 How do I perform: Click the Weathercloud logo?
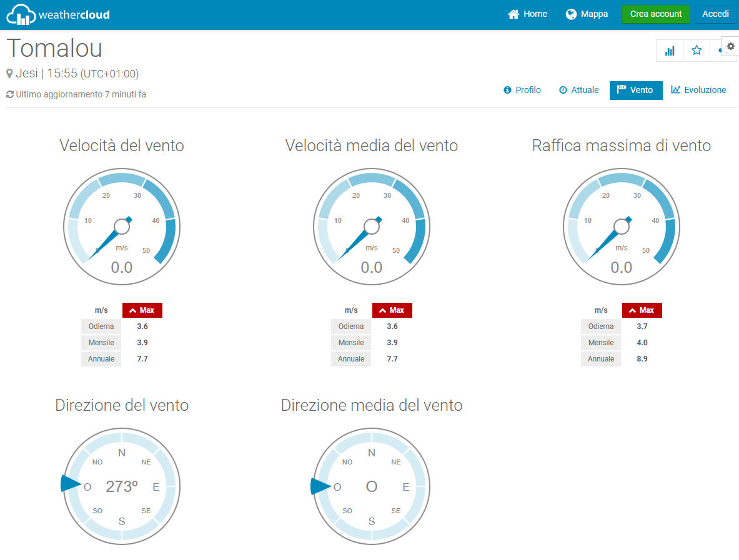[x=58, y=14]
